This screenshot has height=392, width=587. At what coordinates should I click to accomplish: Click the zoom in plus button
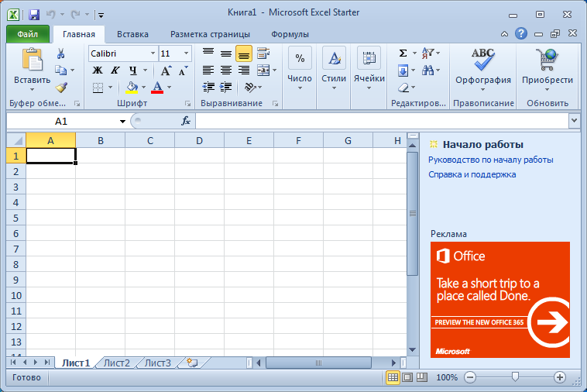(x=560, y=377)
